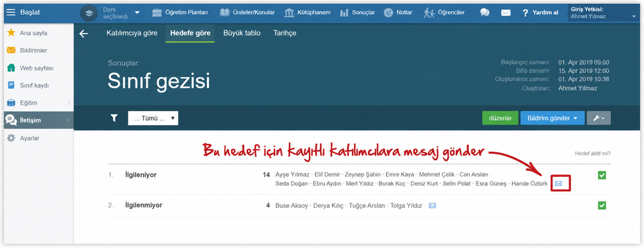
Task: Click the graduation cap course icon
Action: (89, 13)
